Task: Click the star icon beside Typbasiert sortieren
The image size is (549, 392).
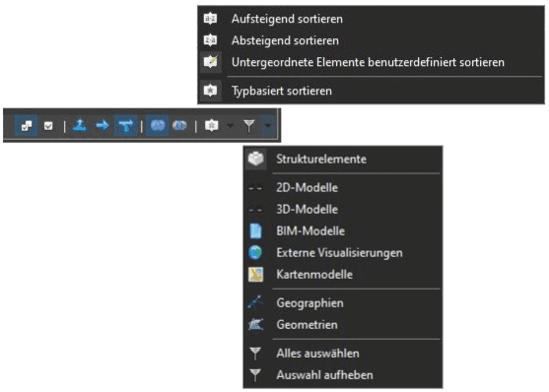Action: click(x=210, y=91)
